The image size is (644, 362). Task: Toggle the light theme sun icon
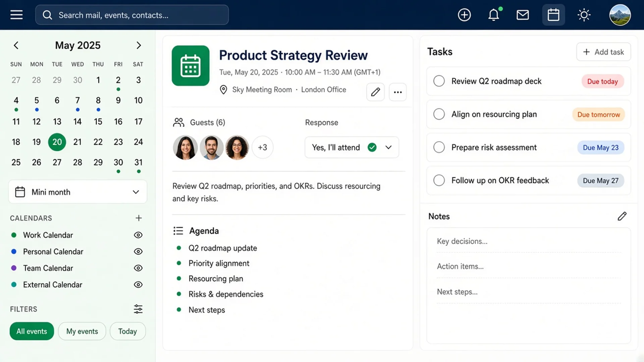coord(584,15)
